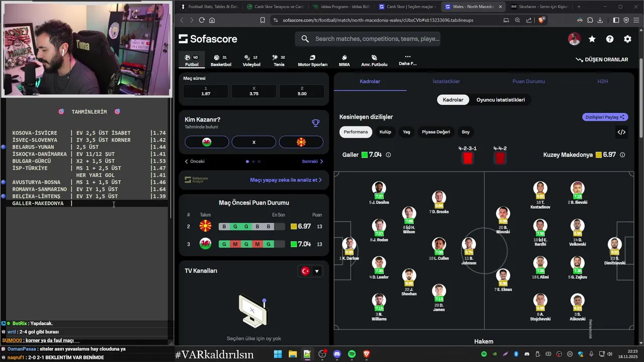Select the Amr. Futbolu icon
644x362 pixels.
[374, 61]
